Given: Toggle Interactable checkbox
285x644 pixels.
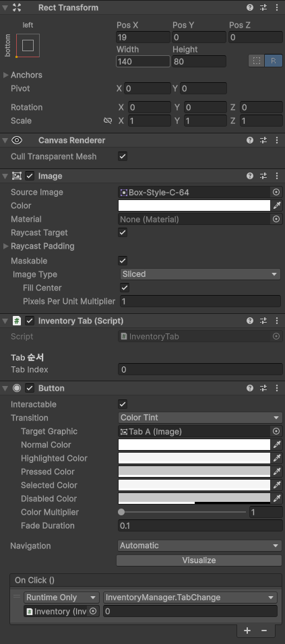Looking at the screenshot, I should click(x=123, y=404).
